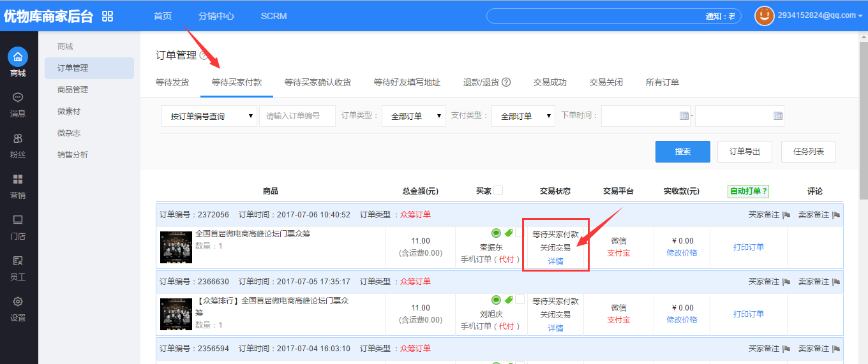This screenshot has height=364, width=868.
Task: Click the help question mark beside 退款/退货
Action: pos(506,82)
